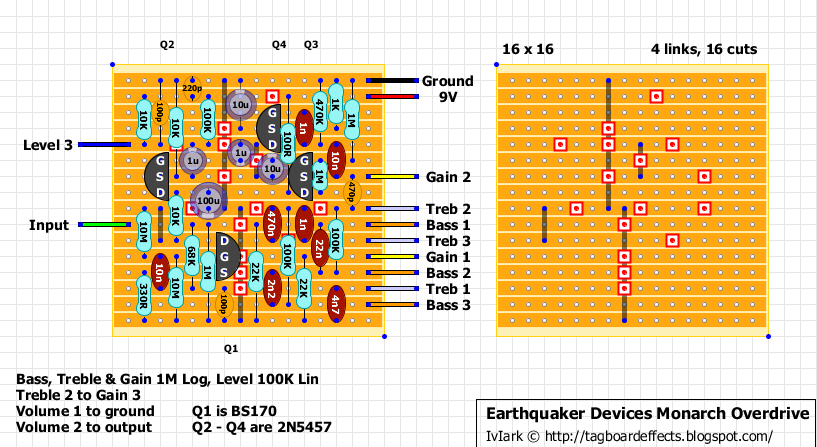Click the Q2 transistor label
Image resolution: width=817 pixels, height=447 pixels.
pos(167,45)
